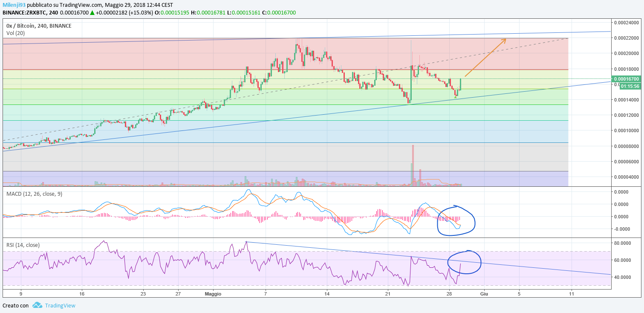Click the 01:15:56 candle countdown timer
Image resolution: width=644 pixels, height=313 pixels.
[x=630, y=86]
